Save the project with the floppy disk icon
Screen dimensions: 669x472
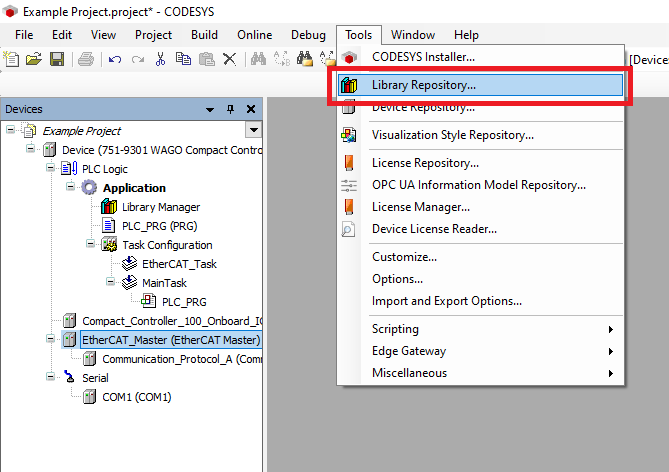[56, 60]
